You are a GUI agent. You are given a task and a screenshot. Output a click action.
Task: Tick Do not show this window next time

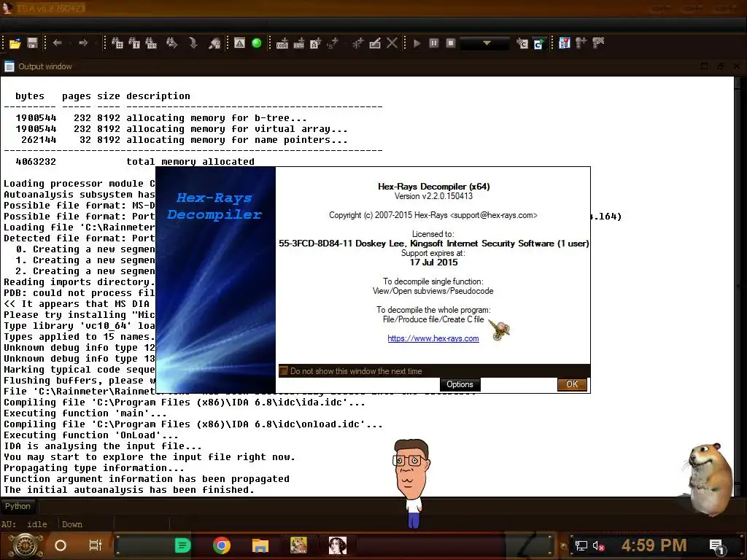[x=284, y=370]
